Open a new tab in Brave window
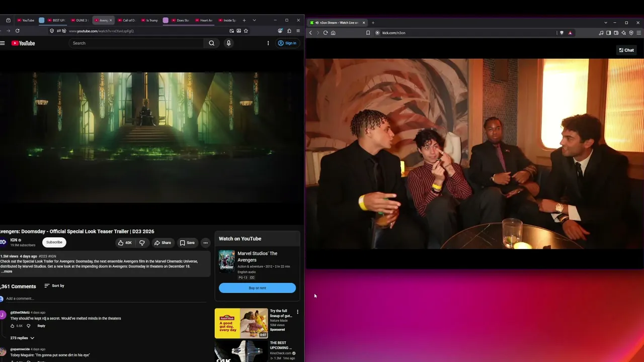Screen dimensions: 644x362 pos(373,23)
